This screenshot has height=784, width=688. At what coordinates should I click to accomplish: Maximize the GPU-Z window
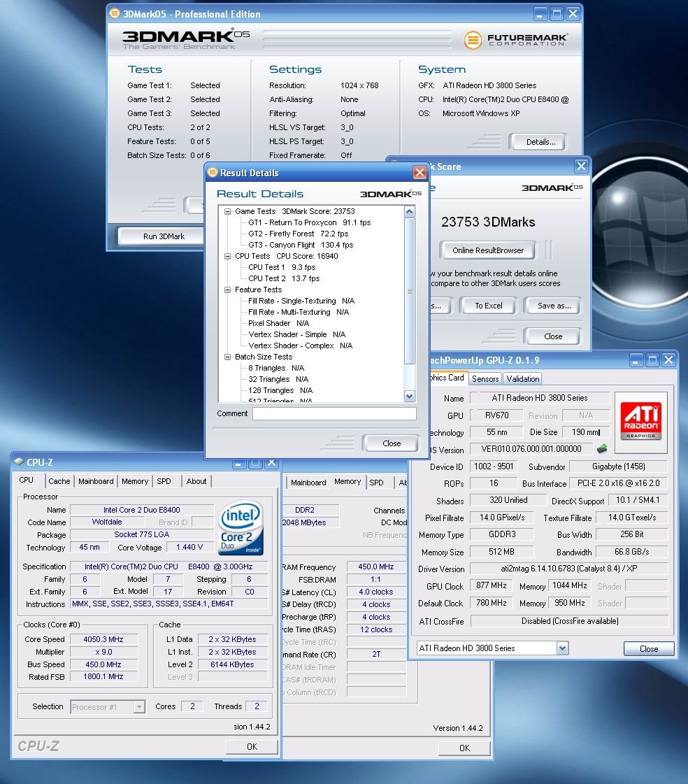652,360
